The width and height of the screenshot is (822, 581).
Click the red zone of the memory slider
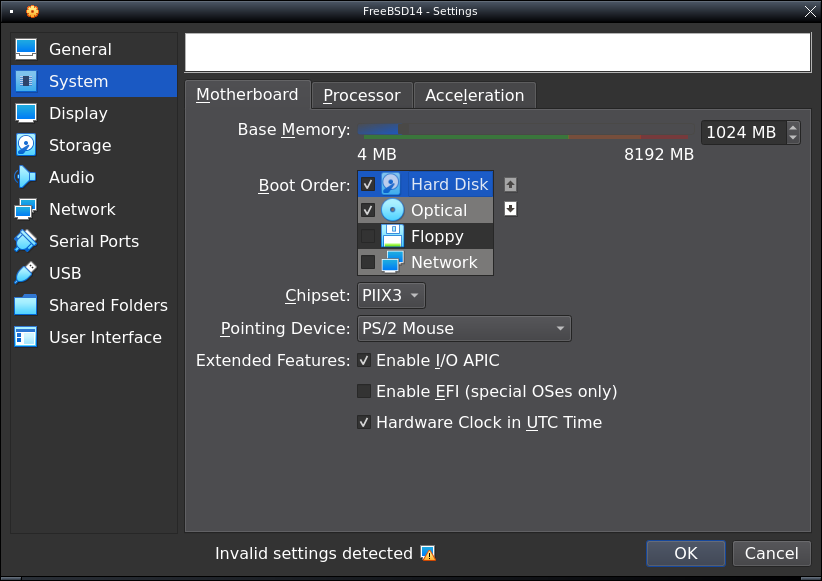[664, 137]
